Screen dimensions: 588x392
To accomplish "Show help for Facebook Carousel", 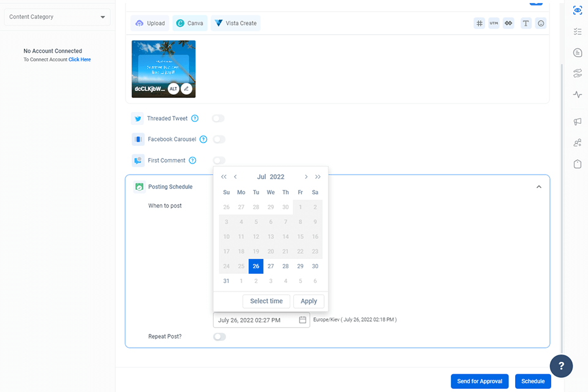I will click(x=203, y=139).
